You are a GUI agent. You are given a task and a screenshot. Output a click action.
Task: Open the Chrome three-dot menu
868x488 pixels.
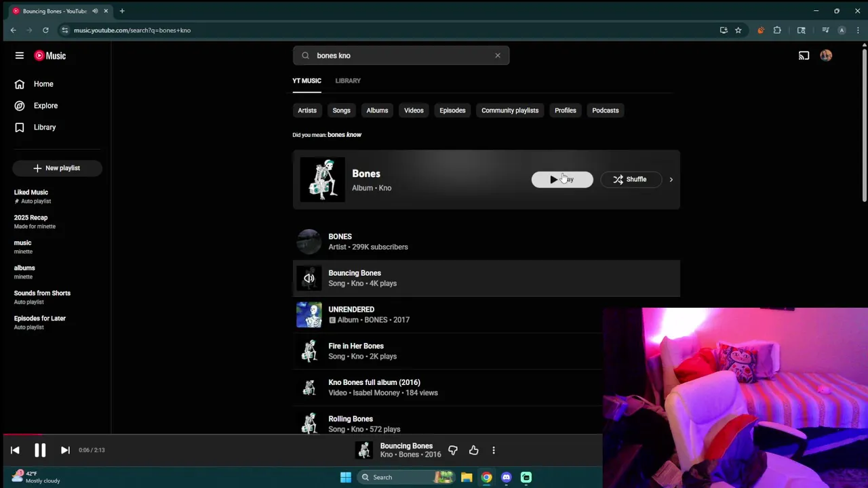pyautogui.click(x=858, y=30)
